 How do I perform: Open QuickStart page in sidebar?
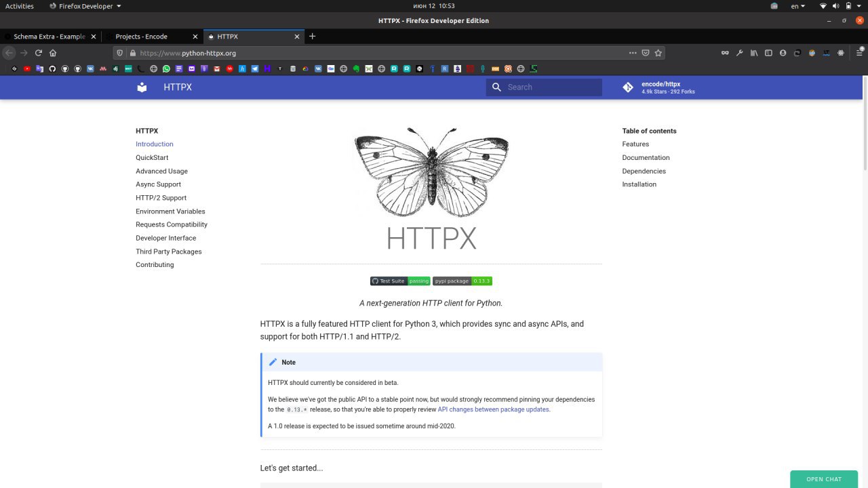tap(152, 157)
